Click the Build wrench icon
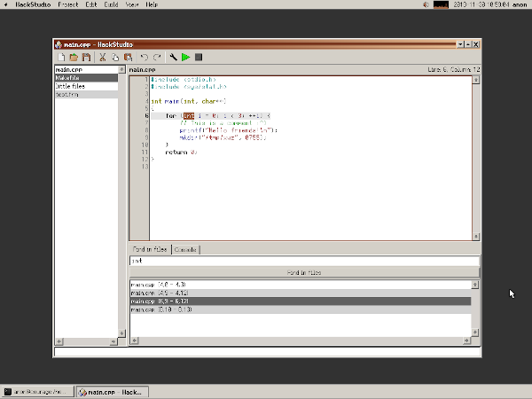The height and width of the screenshot is (399, 532). click(173, 58)
